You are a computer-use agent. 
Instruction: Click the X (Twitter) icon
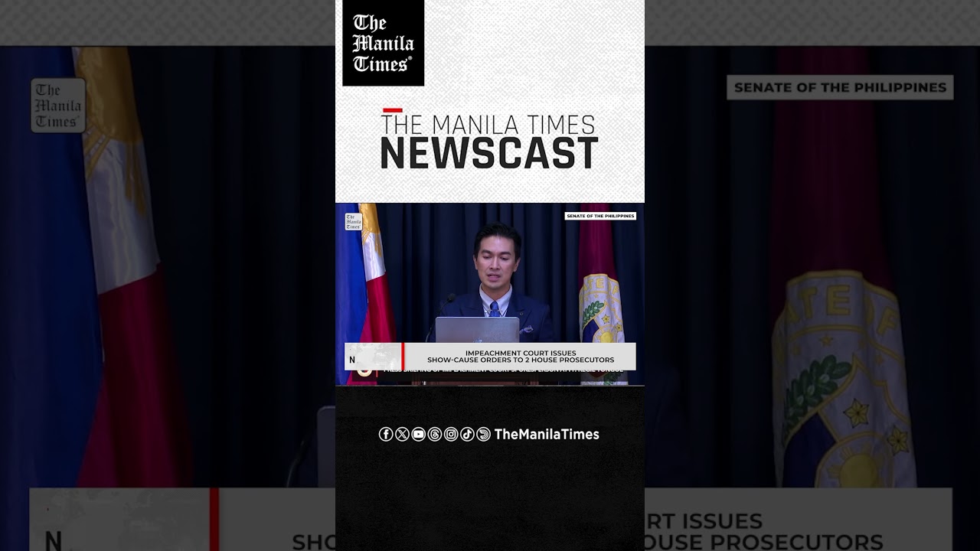pyautogui.click(x=402, y=435)
